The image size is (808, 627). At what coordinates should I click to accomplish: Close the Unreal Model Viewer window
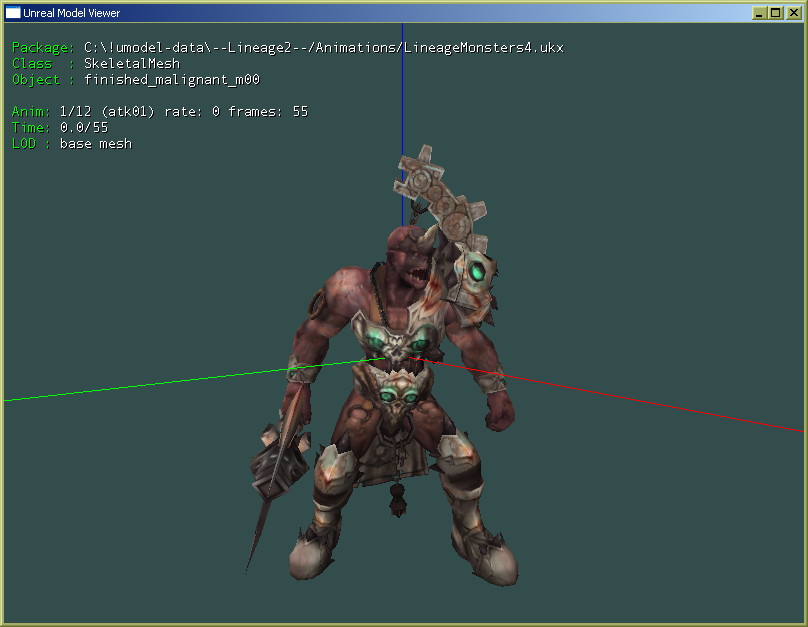tap(793, 13)
